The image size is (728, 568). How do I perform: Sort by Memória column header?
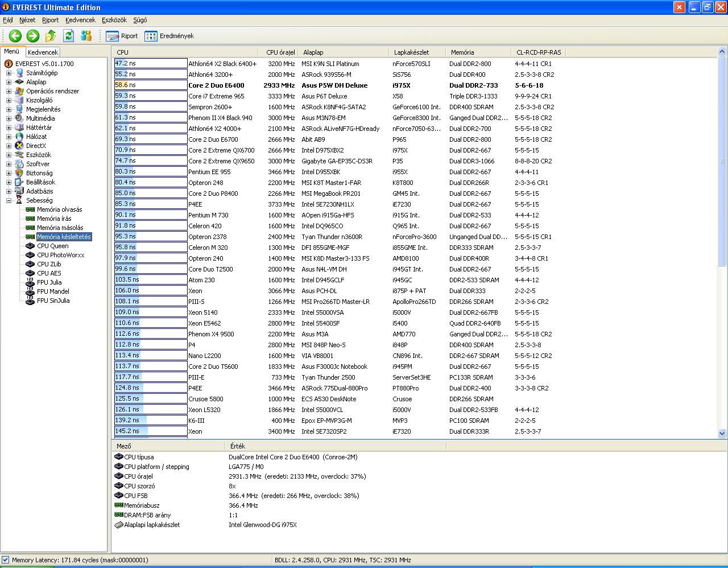click(x=478, y=52)
